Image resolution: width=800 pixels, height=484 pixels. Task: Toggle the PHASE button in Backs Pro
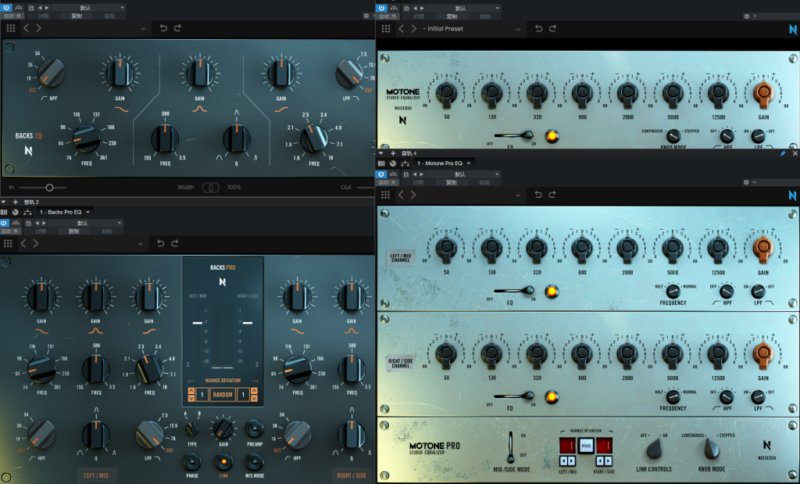pyautogui.click(x=192, y=461)
